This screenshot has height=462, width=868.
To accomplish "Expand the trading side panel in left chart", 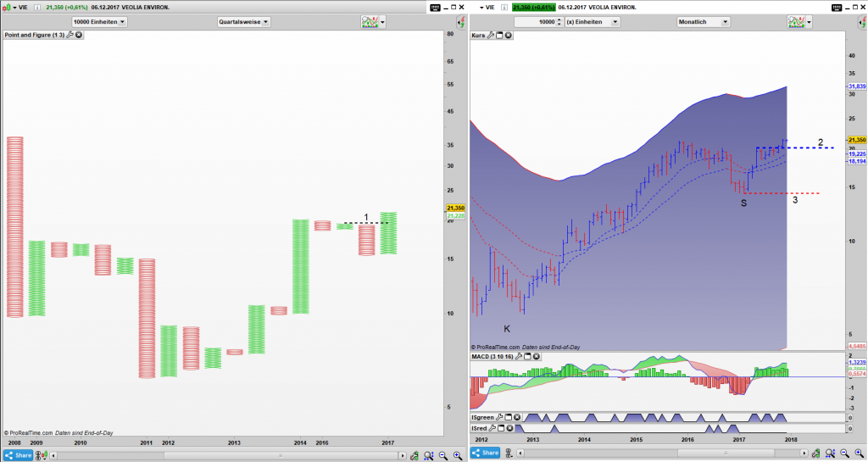I will (x=460, y=23).
